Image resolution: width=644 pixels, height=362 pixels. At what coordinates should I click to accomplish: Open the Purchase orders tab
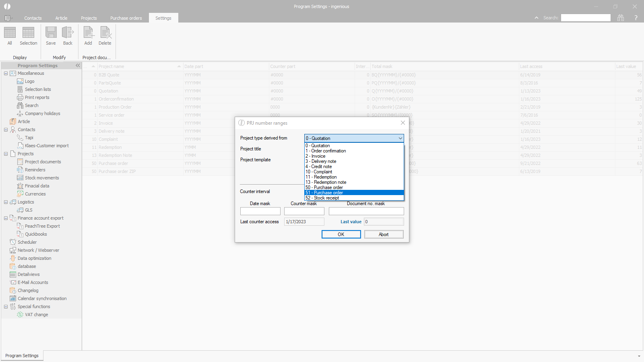(x=126, y=18)
